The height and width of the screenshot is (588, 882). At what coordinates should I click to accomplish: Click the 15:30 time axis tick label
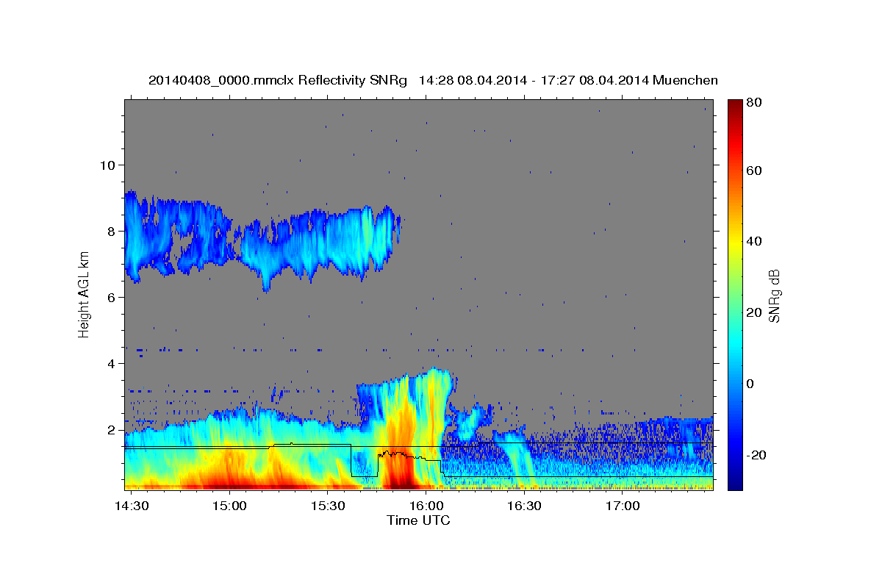327,506
